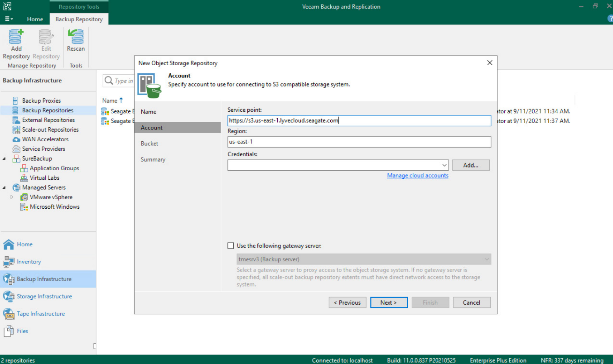Close the New Object Storage Repository dialog
613x364 pixels.
click(x=489, y=63)
